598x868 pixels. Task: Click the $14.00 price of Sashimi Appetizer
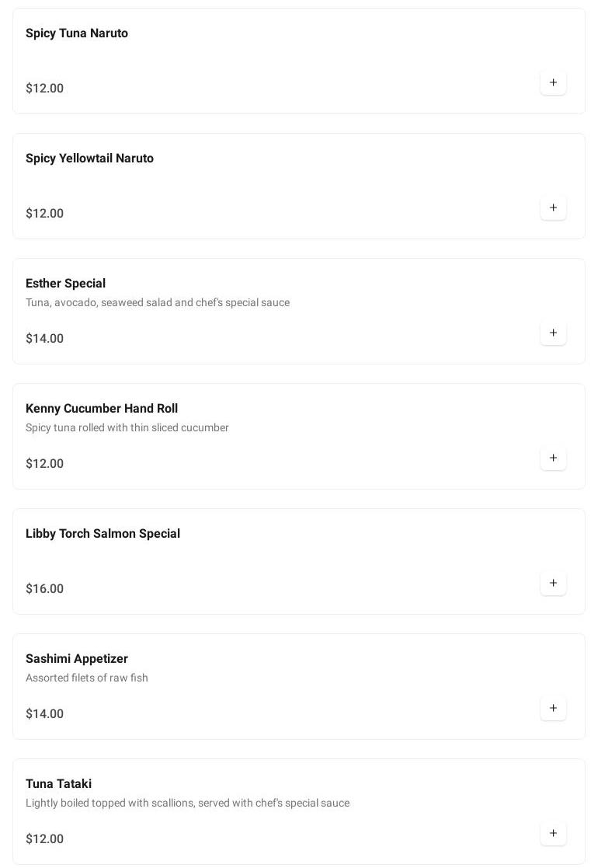tap(45, 713)
